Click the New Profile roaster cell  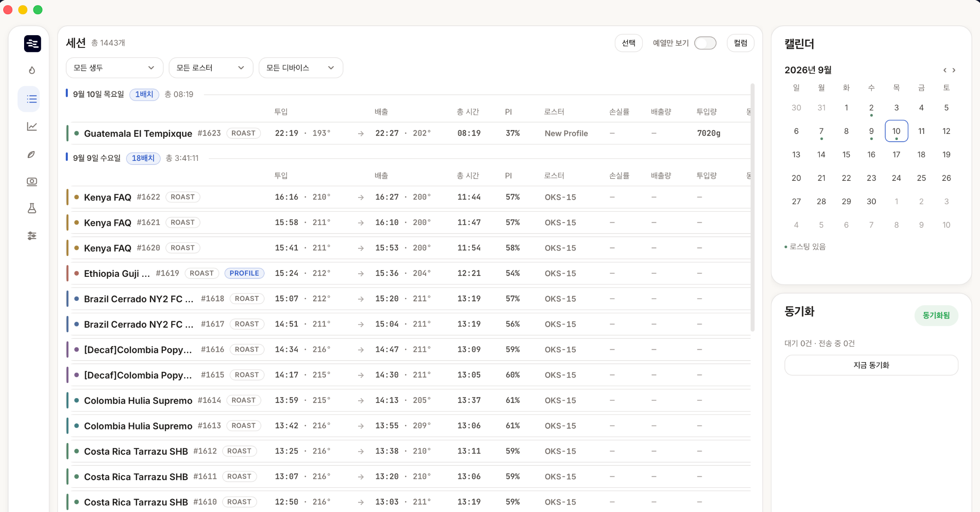[566, 133]
